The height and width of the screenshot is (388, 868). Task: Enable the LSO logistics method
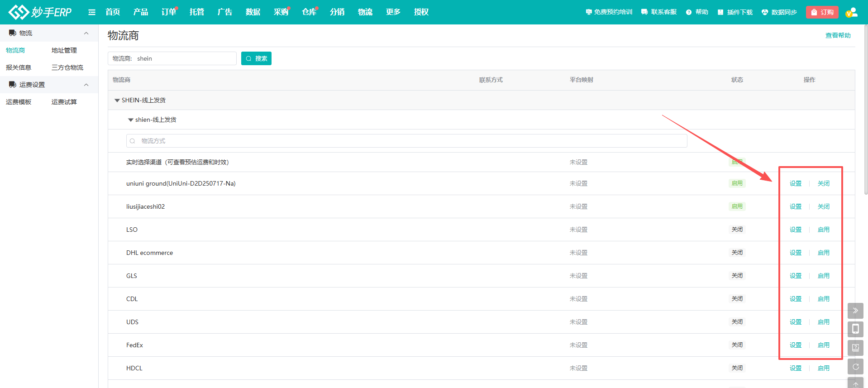coord(823,230)
